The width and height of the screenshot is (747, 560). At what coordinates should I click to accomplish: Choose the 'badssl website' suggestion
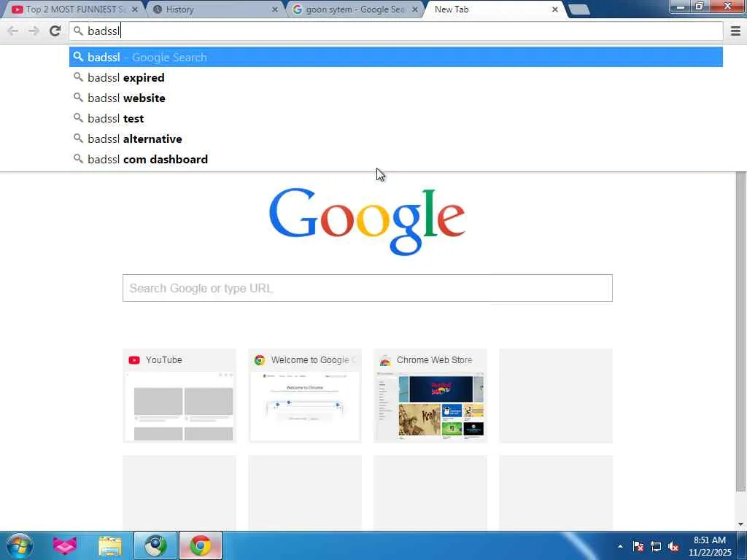(x=396, y=98)
